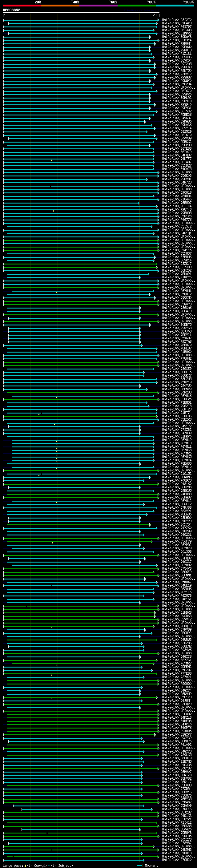This screenshot has width=197, height=868.
Task: Click the UniRef100_P47830 hit label
Action: coord(177,433)
